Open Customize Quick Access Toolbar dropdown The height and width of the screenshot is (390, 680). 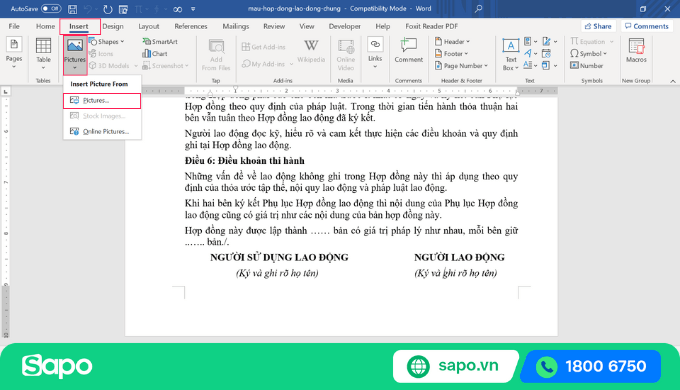(193, 9)
